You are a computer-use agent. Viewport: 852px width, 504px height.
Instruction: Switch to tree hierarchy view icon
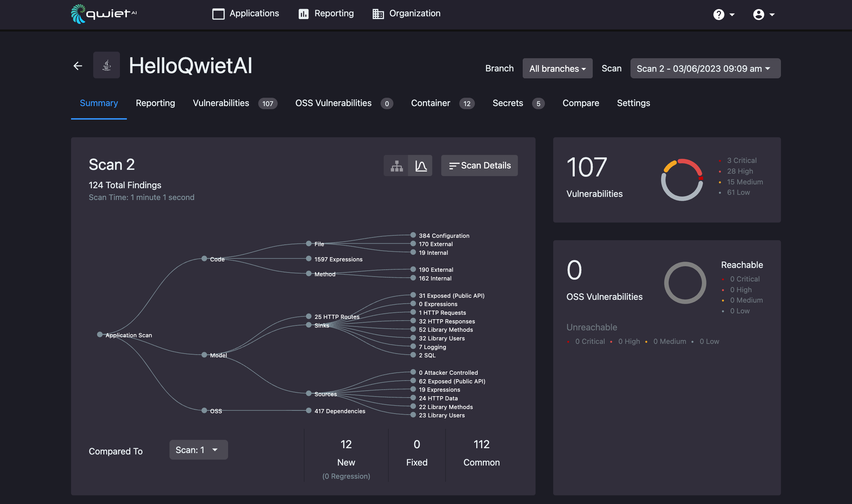coord(396,166)
